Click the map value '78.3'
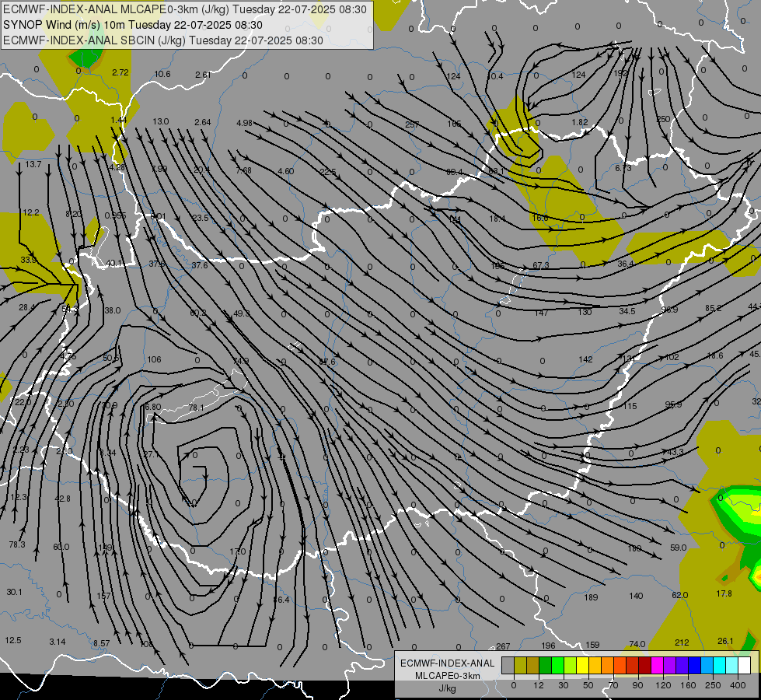The width and height of the screenshot is (761, 700). tap(17, 544)
